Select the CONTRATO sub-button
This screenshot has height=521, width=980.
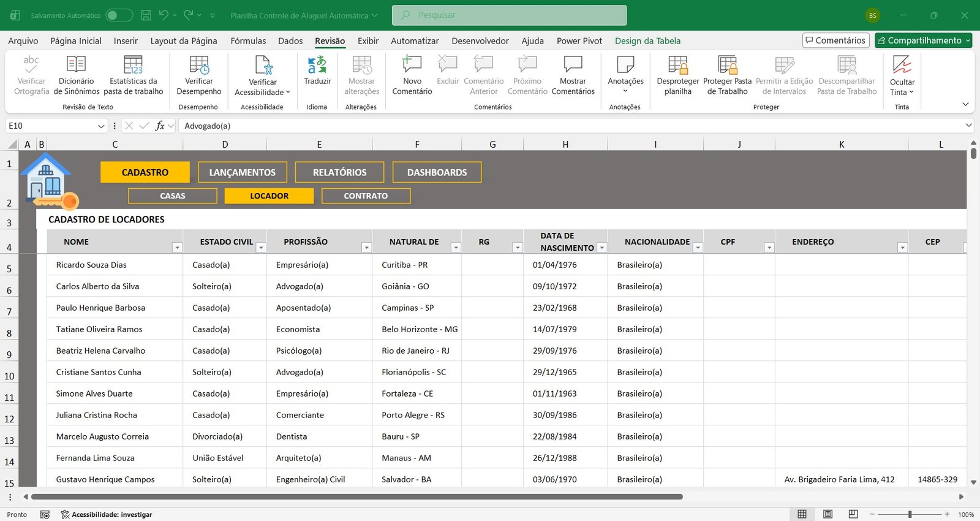tap(366, 196)
